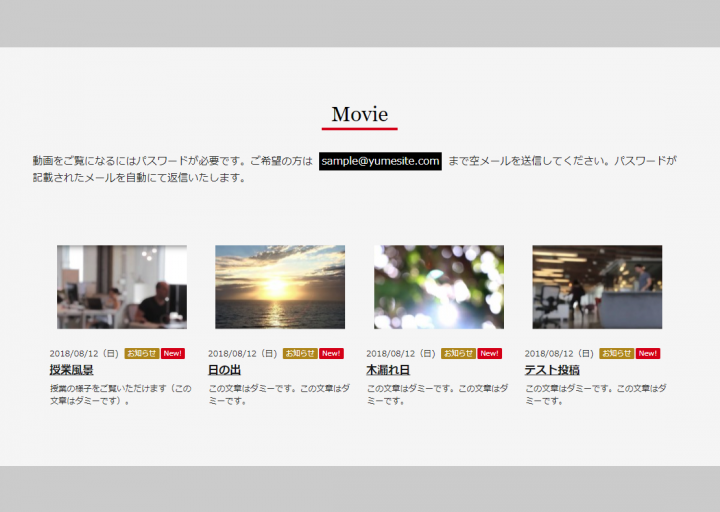Click お知らせ tag on テスト投稿 post
Image resolution: width=720 pixels, height=512 pixels.
click(617, 354)
